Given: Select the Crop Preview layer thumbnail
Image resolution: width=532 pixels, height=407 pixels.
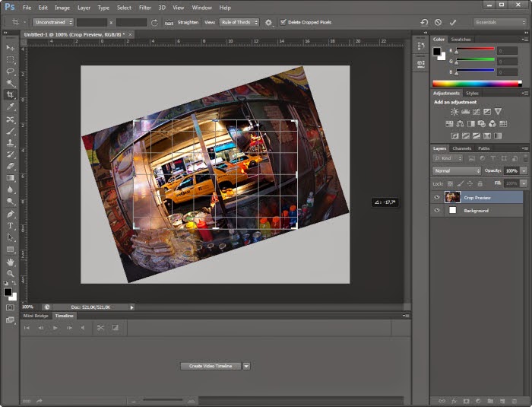Looking at the screenshot, I should [452, 197].
